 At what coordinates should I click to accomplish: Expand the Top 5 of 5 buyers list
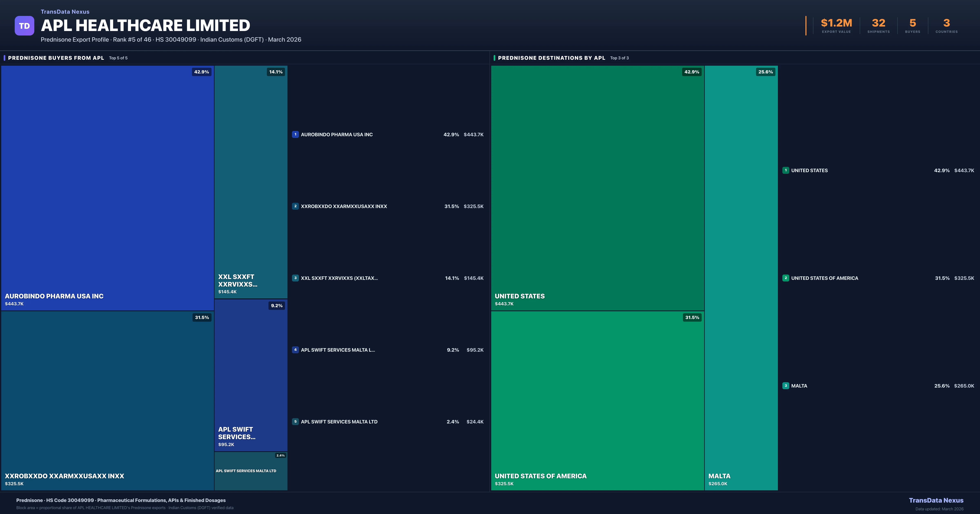118,58
